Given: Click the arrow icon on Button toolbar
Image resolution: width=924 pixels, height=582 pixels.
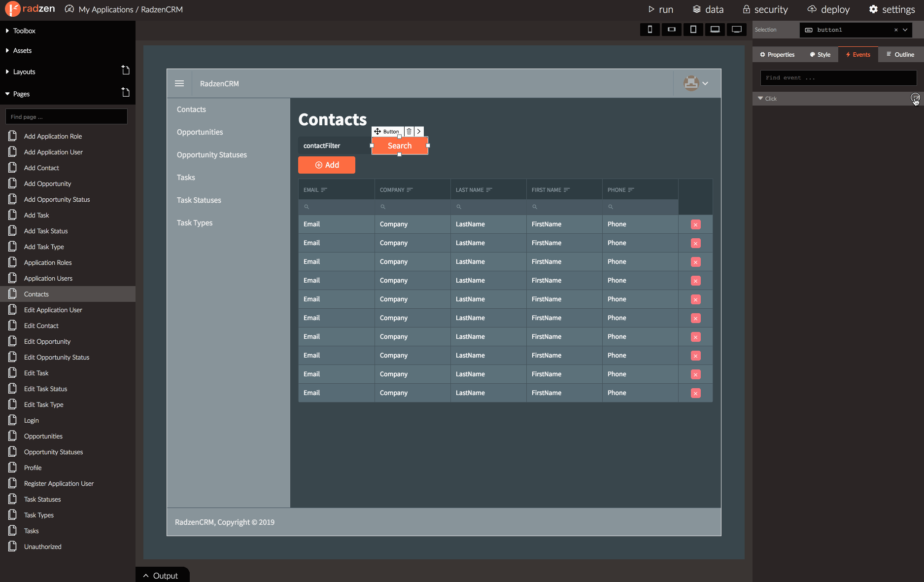Looking at the screenshot, I should coord(419,131).
